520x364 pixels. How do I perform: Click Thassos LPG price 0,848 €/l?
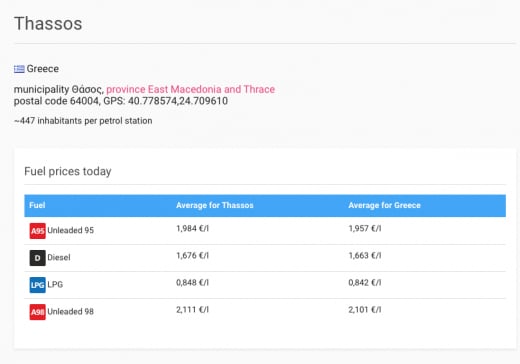[x=192, y=282]
